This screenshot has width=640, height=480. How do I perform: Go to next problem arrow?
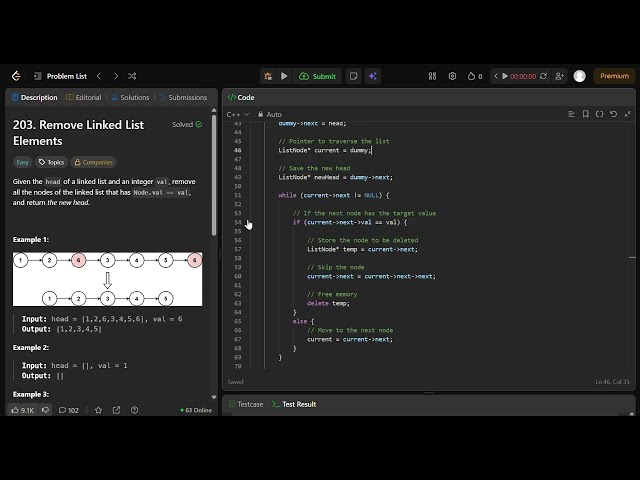click(116, 76)
